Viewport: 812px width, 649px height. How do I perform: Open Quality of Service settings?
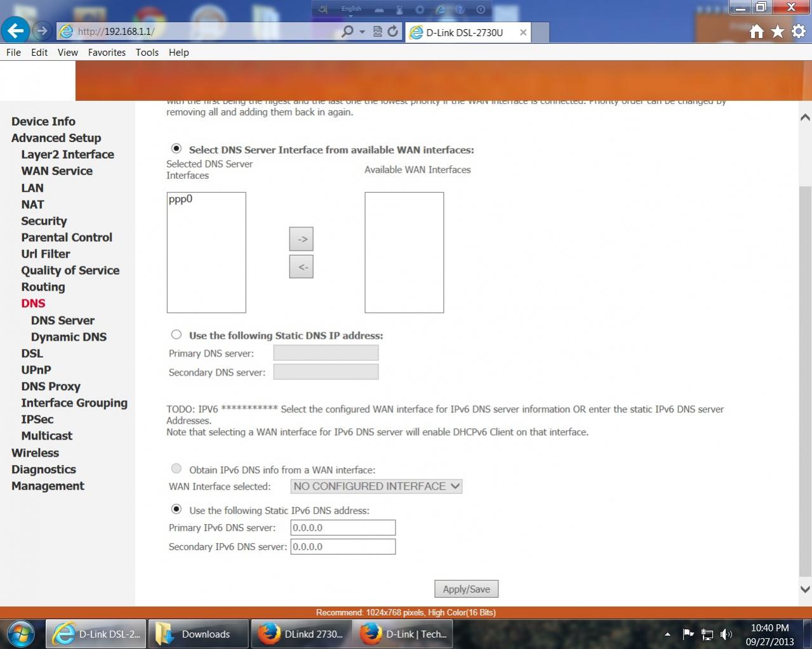tap(70, 271)
